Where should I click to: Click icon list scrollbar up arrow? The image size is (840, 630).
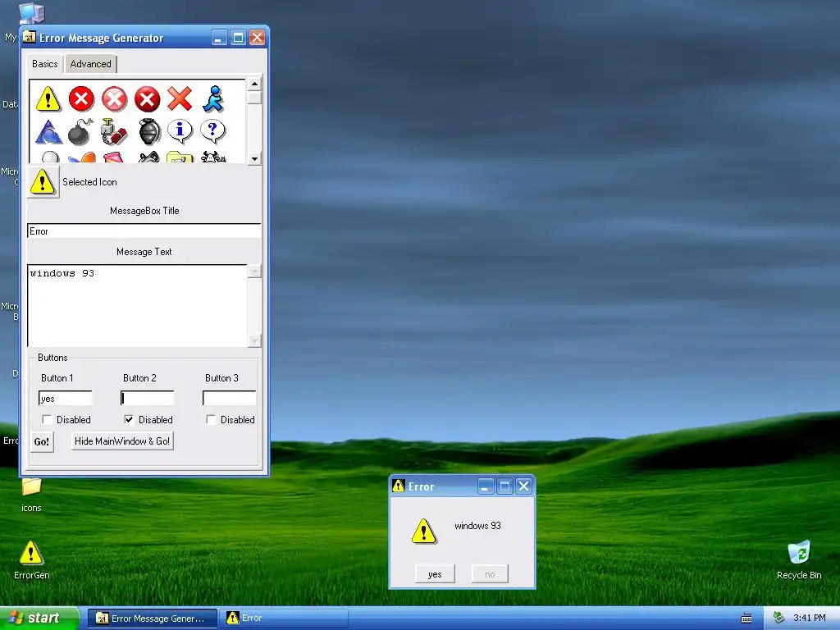click(254, 84)
